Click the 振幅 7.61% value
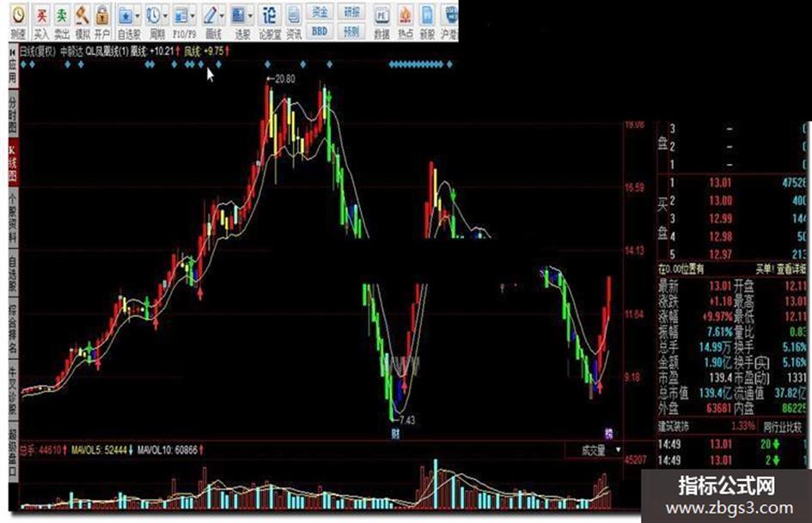Screen dimensions: 812x523 [x=720, y=332]
